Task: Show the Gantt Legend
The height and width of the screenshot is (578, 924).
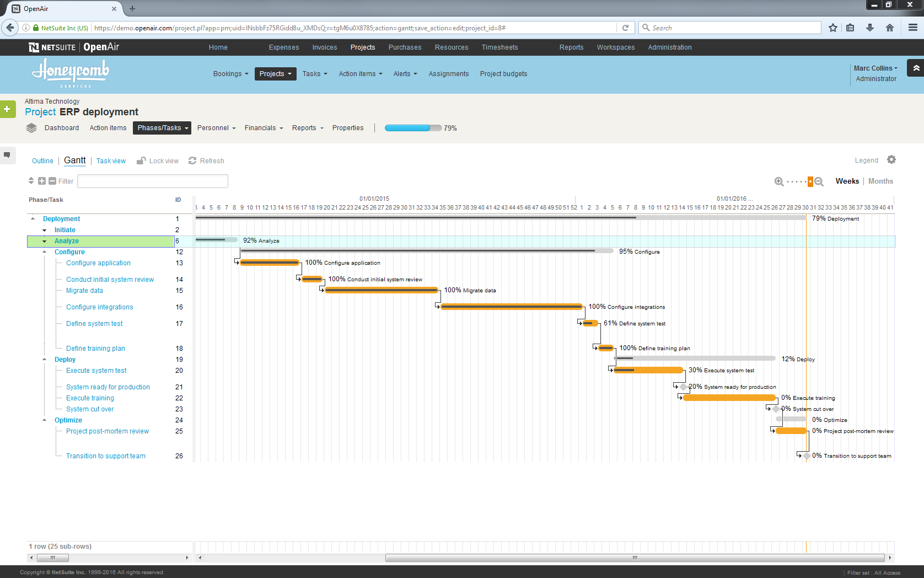Action: (866, 160)
